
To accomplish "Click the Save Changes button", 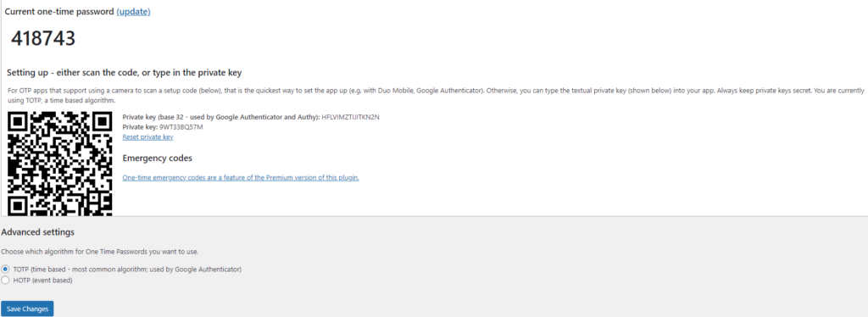I will click(27, 309).
